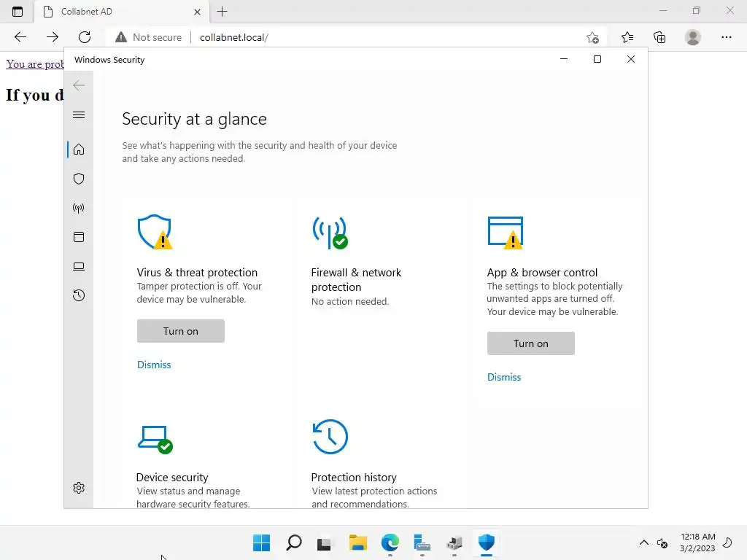The image size is (747, 560).
Task: Click browser forward button in Edge
Action: 53,37
